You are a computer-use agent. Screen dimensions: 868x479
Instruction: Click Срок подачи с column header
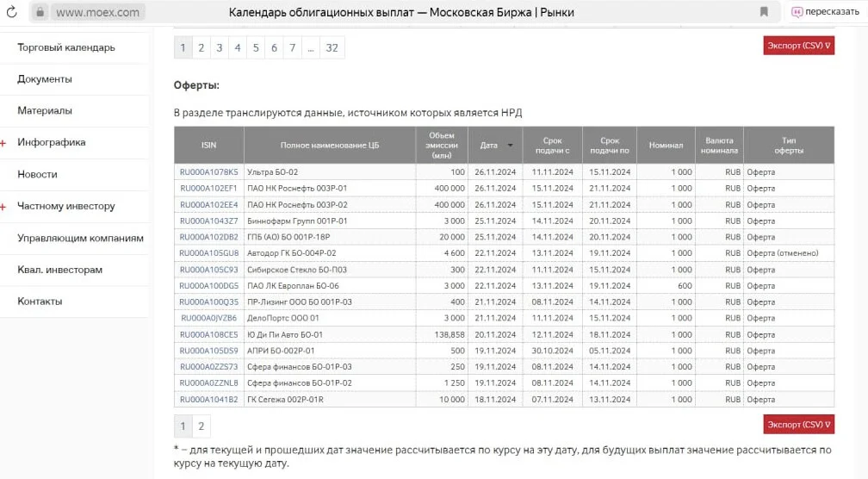[553, 145]
